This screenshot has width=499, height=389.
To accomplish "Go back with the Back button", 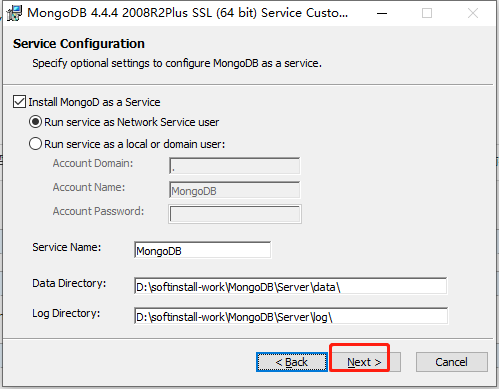I will pyautogui.click(x=292, y=362).
